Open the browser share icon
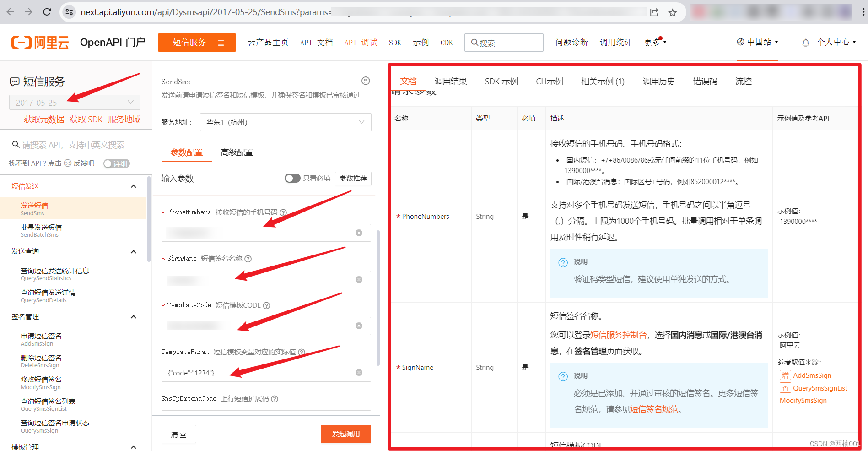 click(x=654, y=12)
